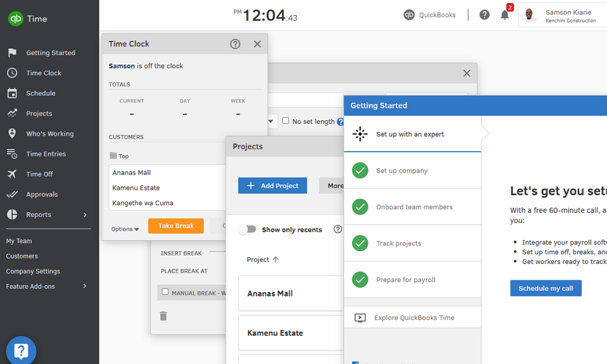This screenshot has height=364, width=607.
Task: Expand the Feature Add-ons submenu arrow
Action: [85, 286]
